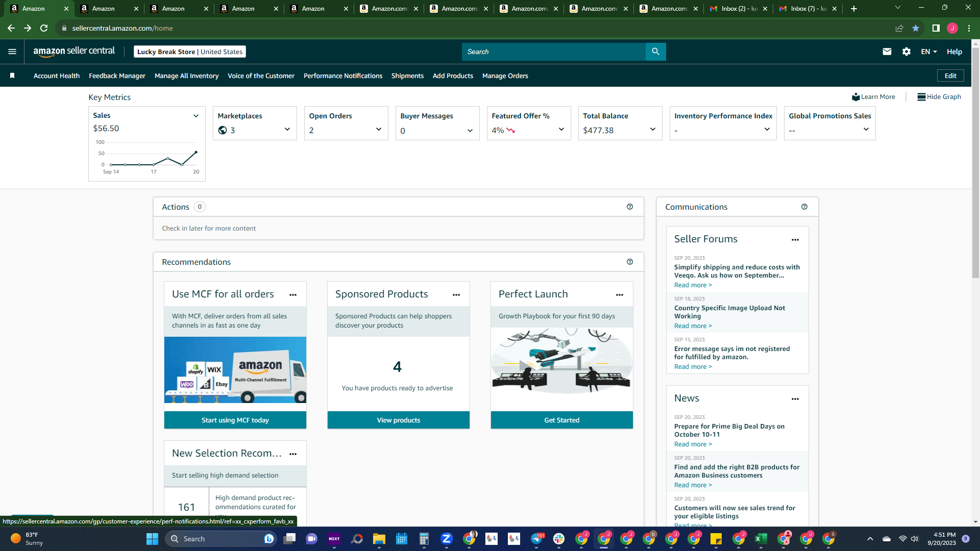Viewport: 980px width, 551px height.
Task: Expand the Open Orders metric dropdown
Action: click(x=379, y=130)
